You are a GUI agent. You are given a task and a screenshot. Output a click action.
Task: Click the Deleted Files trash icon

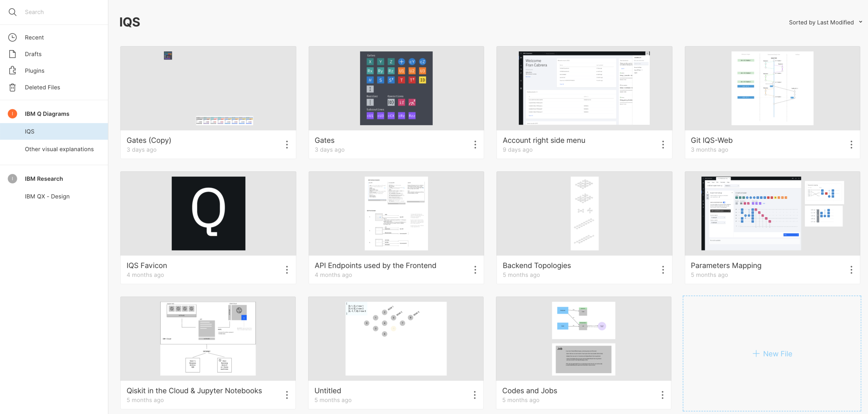pyautogui.click(x=12, y=88)
